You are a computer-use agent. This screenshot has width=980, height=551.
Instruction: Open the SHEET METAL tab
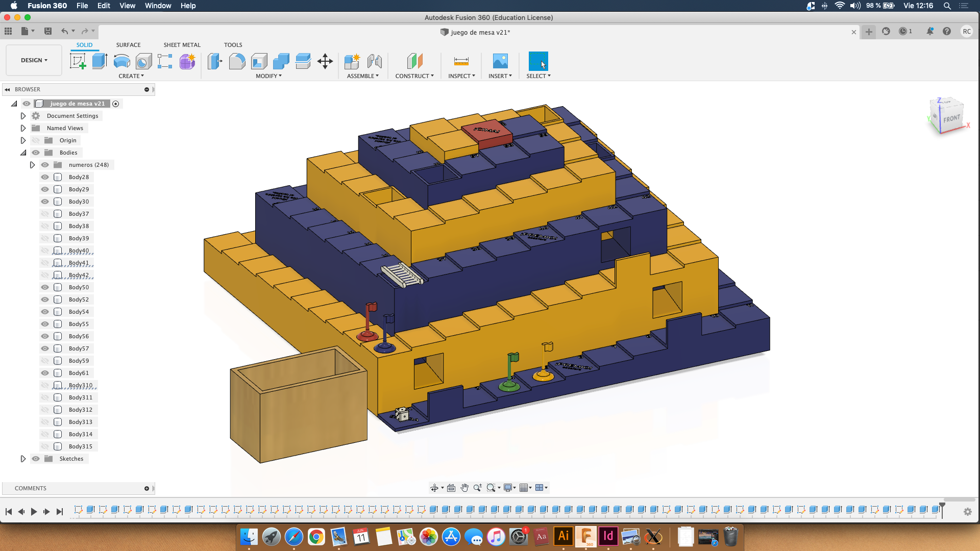(182, 45)
